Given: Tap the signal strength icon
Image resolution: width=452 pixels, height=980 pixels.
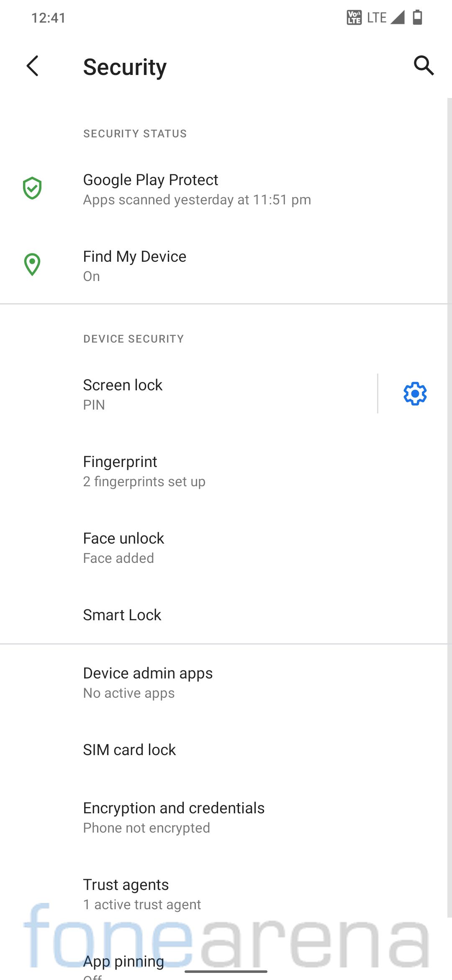Looking at the screenshot, I should pyautogui.click(x=398, y=18).
